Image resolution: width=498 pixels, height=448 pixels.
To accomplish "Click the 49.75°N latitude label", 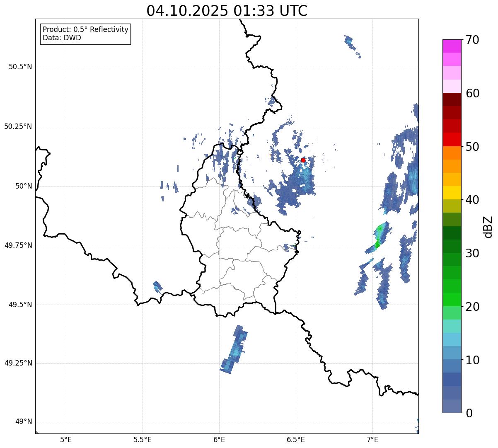I will [x=18, y=245].
